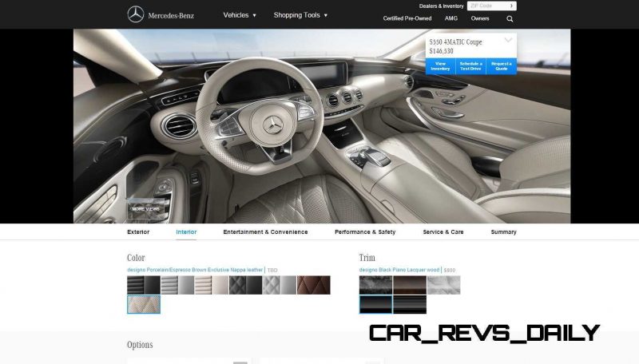Screen dimensions: 639x364
Task: Submit ZIP code arrow button
Action: click(x=511, y=6)
